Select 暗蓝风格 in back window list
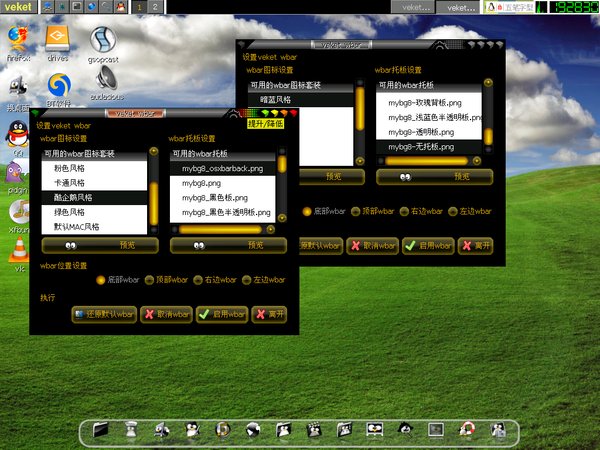Image resolution: width=600 pixels, height=450 pixels. pos(301,100)
